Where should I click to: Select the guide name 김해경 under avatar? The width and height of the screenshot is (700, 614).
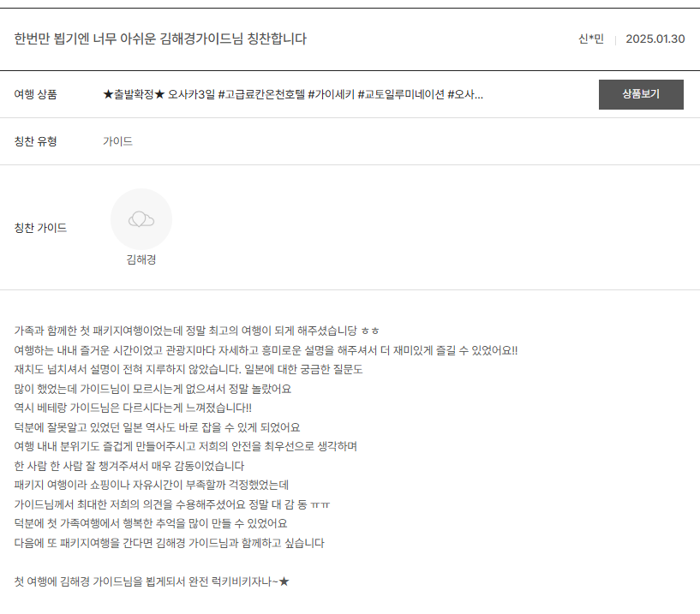pyautogui.click(x=141, y=259)
